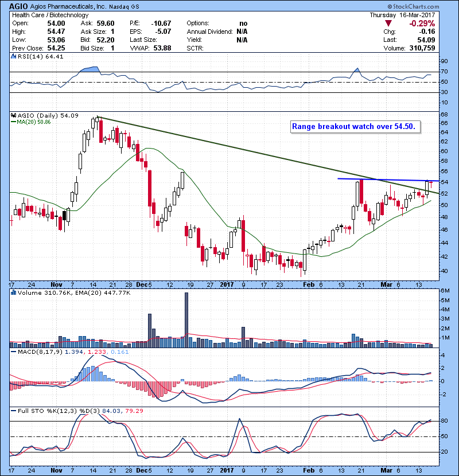The width and height of the screenshot is (459, 476).
Task: Click the header Volume value 310,759
Action: [x=422, y=48]
